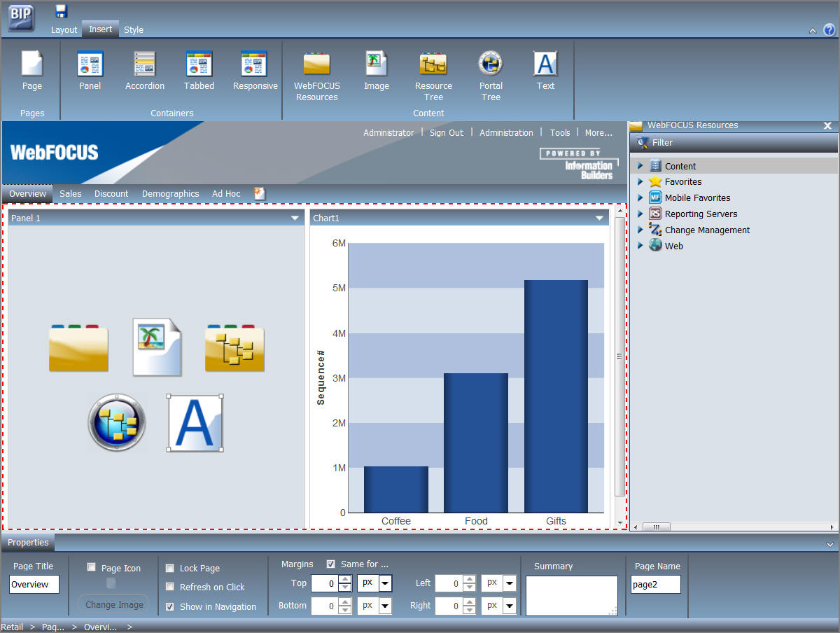840x633 pixels.
Task: Select the resource tree icon in Panel 1
Action: pyautogui.click(x=234, y=347)
